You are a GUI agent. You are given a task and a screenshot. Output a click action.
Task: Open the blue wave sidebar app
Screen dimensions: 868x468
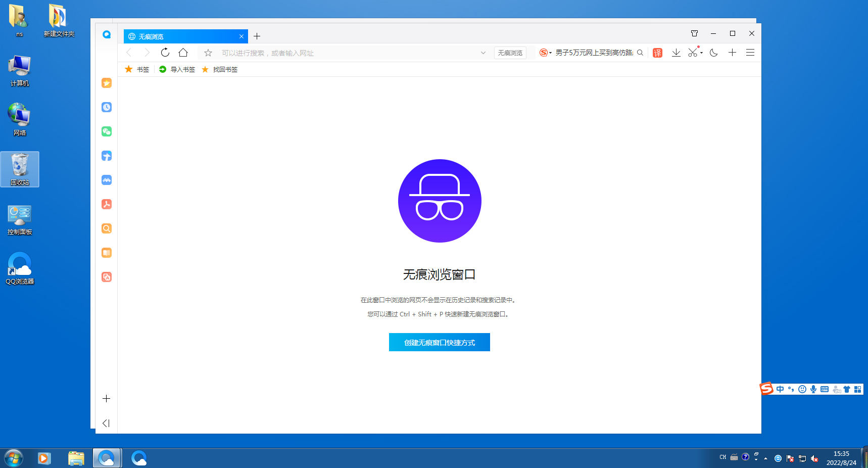tap(107, 180)
